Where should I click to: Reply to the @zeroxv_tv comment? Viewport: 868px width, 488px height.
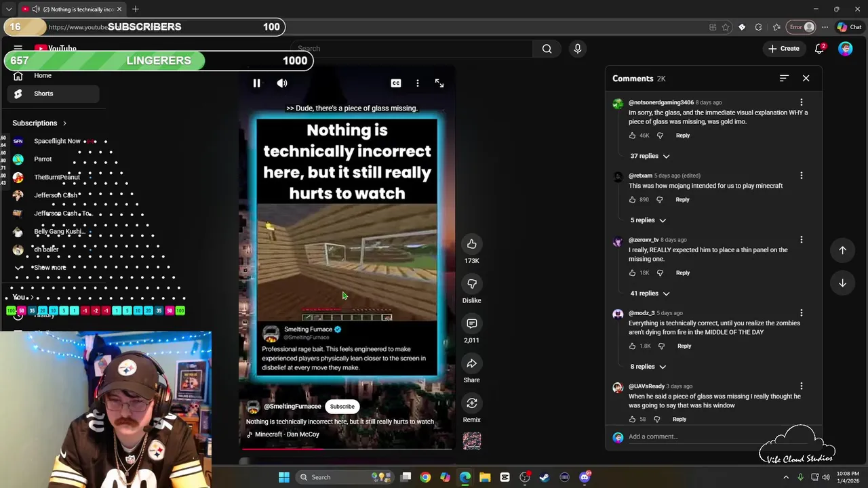pos(682,273)
